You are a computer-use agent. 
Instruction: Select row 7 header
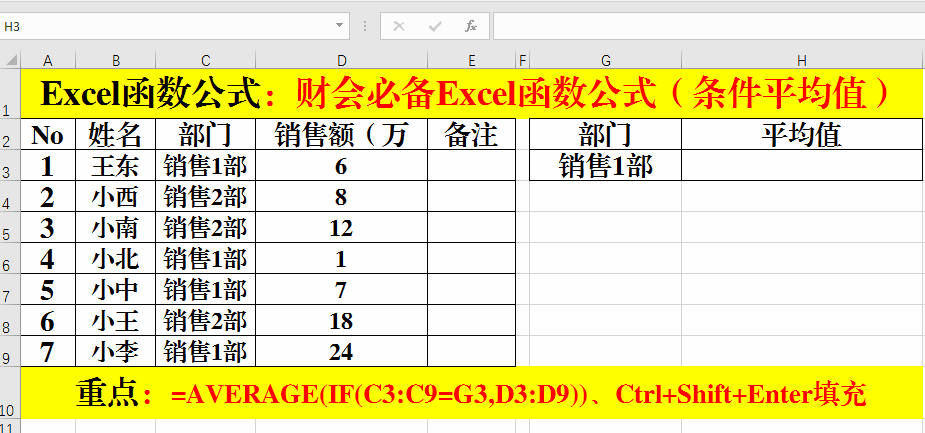tap(10, 289)
